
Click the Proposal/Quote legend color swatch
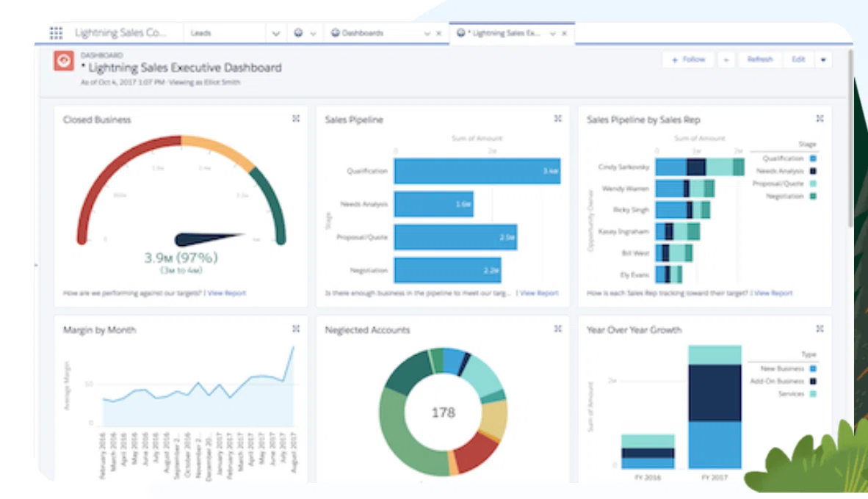813,183
